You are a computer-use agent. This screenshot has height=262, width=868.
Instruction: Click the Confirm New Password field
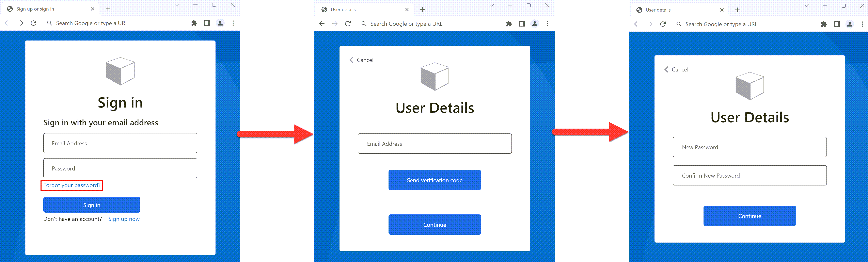[750, 175]
